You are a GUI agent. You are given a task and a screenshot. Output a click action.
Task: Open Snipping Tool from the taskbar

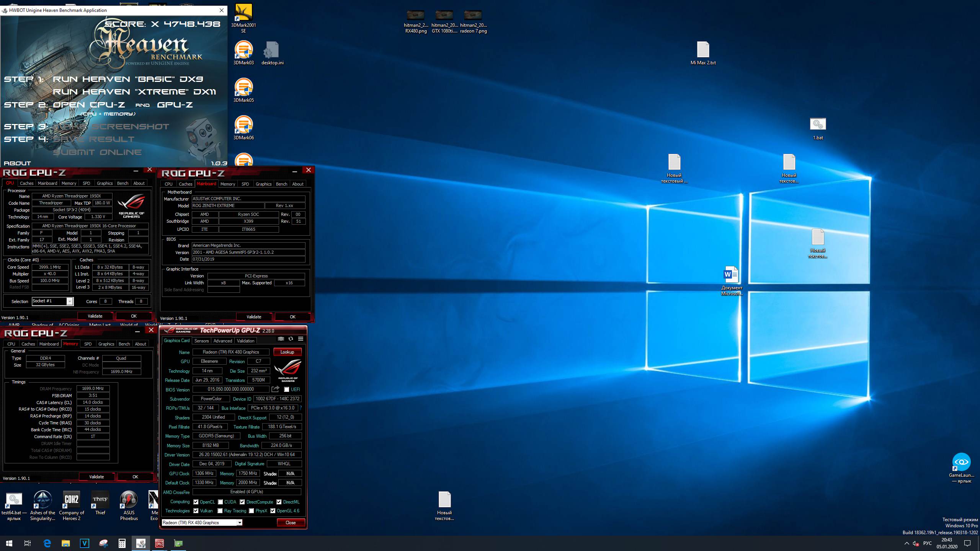click(x=103, y=543)
